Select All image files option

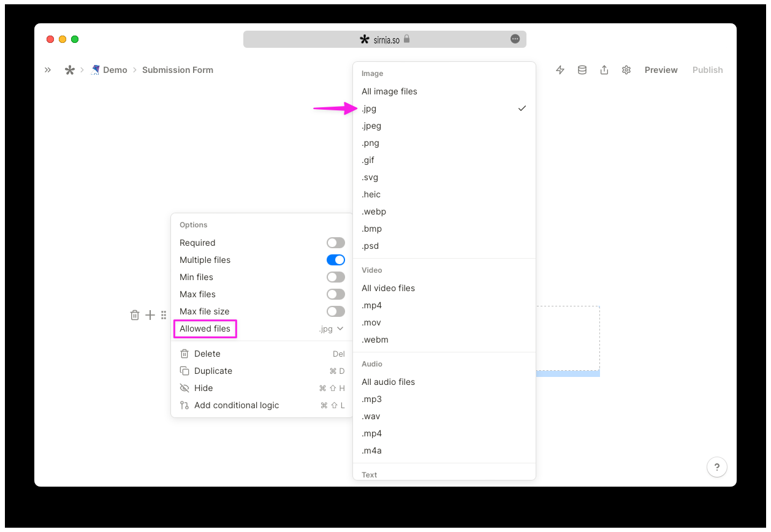[x=444, y=91]
